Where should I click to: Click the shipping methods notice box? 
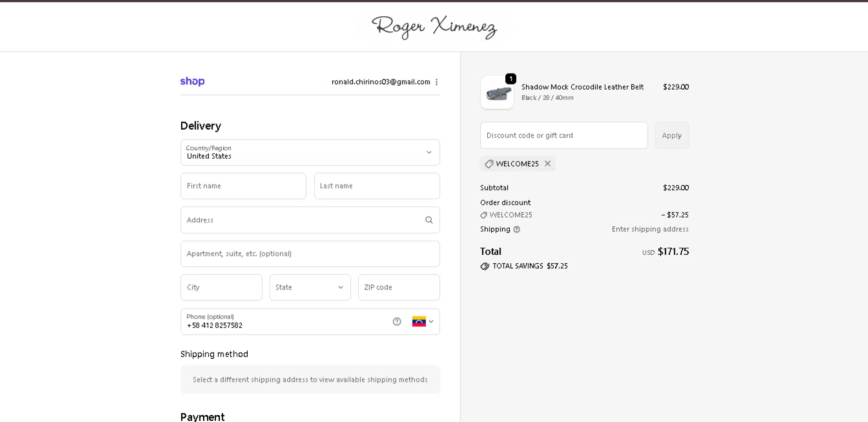click(x=310, y=380)
